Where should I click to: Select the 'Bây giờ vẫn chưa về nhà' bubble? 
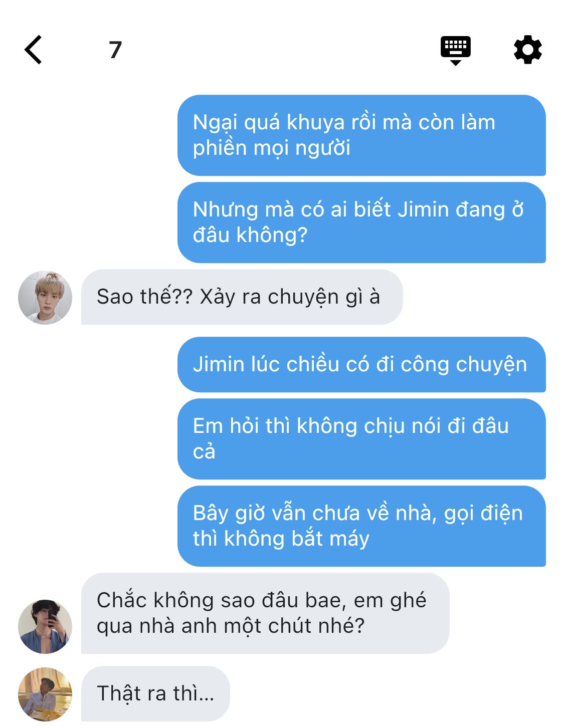[361, 526]
